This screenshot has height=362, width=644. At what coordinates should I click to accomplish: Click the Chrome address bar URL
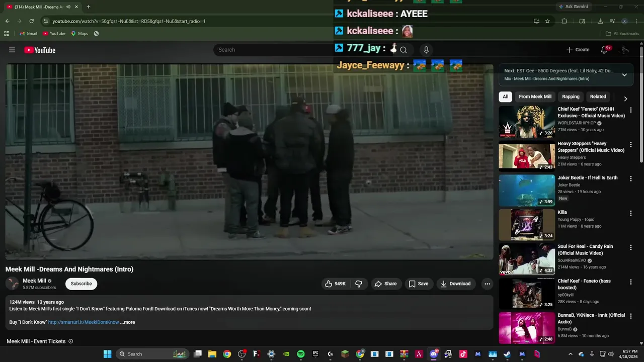click(x=129, y=21)
